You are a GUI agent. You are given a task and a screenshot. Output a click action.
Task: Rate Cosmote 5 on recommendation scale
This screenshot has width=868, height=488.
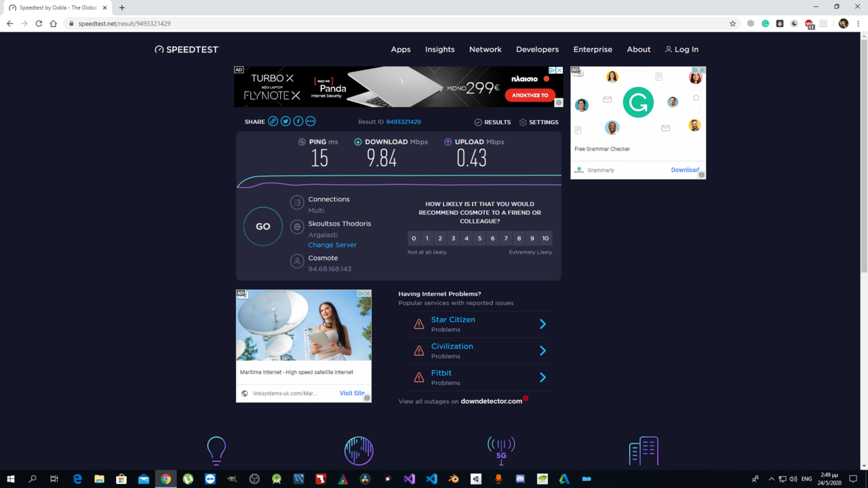(x=479, y=238)
